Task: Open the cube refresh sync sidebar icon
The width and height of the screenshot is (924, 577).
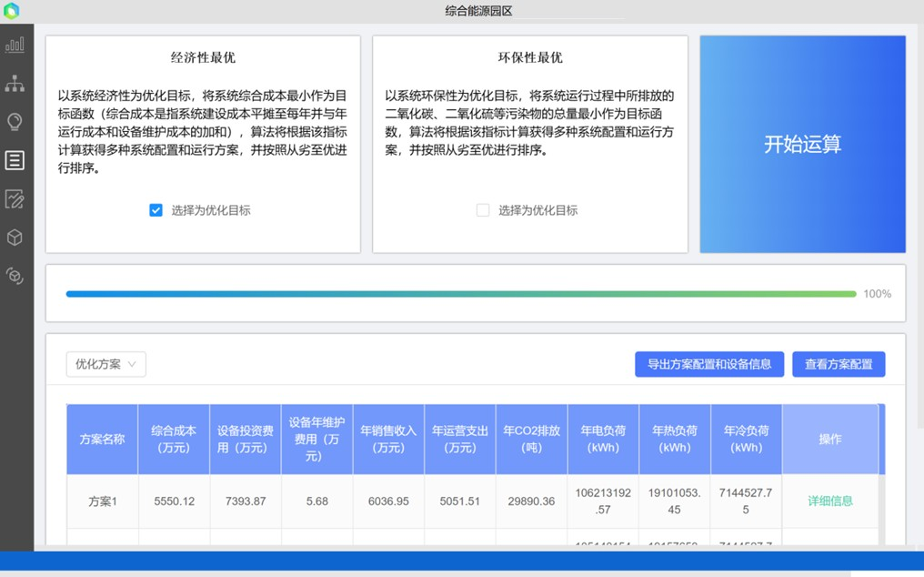Action: pyautogui.click(x=15, y=276)
